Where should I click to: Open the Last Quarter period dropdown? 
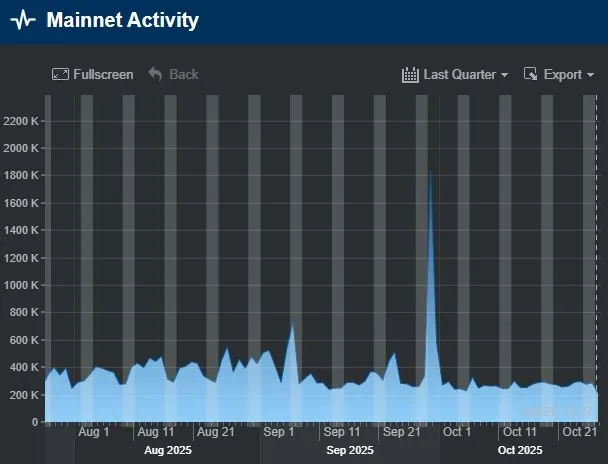pos(455,74)
